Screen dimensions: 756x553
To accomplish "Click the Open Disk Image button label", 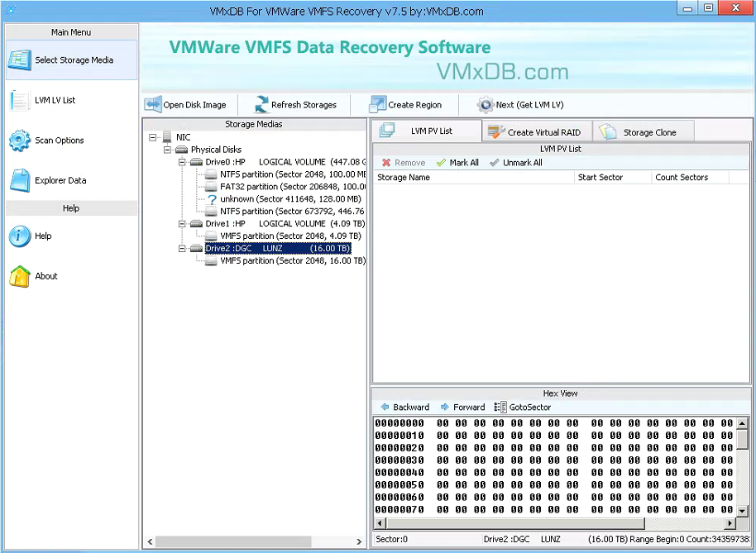I will [x=194, y=105].
